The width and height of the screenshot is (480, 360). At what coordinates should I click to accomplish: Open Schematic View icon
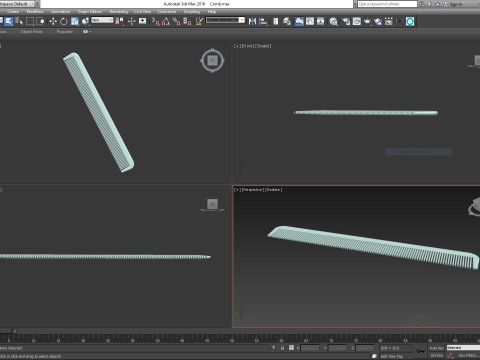coord(321,21)
